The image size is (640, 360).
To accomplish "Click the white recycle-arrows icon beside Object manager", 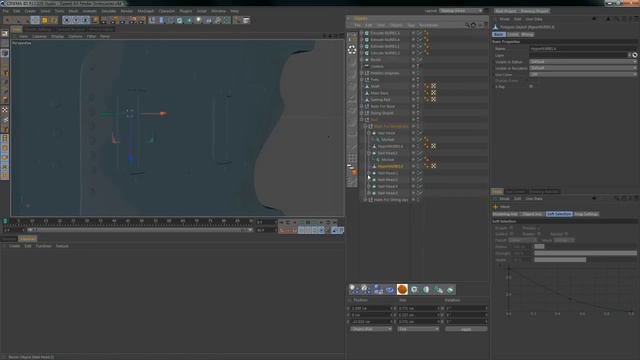I will pos(352,50).
